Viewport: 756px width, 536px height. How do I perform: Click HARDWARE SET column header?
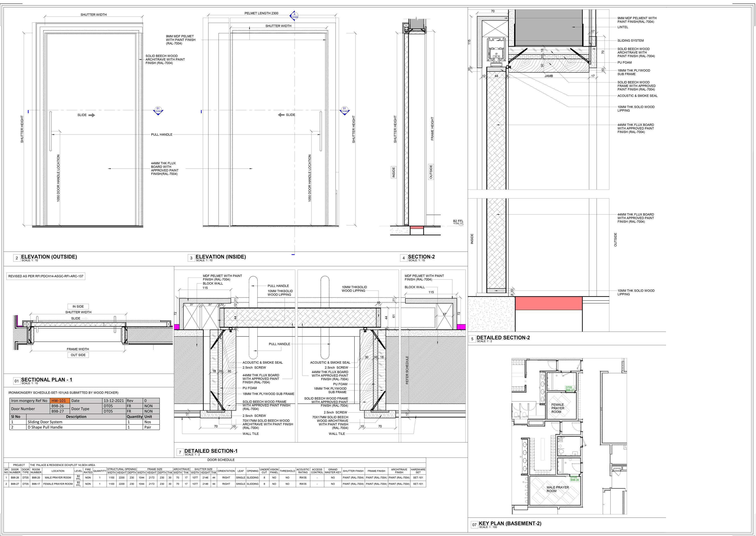[x=418, y=471]
